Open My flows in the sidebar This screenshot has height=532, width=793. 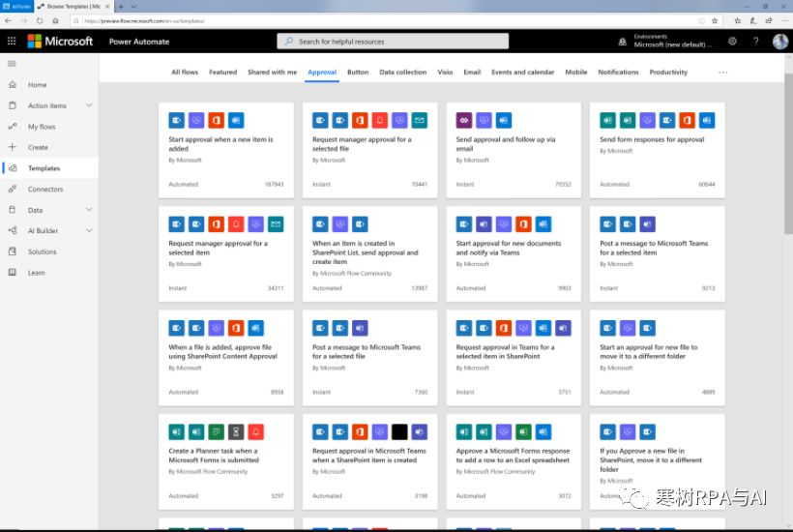[49, 127]
